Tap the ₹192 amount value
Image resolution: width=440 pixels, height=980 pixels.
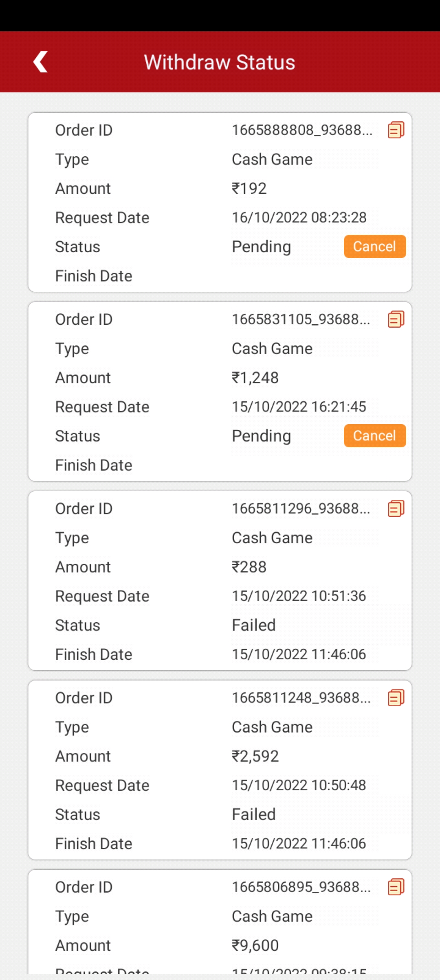249,189
